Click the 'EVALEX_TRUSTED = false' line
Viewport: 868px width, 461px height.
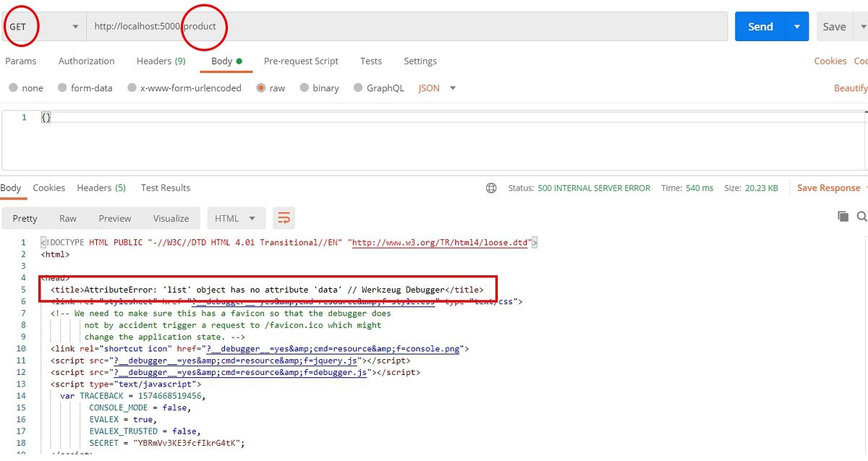click(x=145, y=431)
